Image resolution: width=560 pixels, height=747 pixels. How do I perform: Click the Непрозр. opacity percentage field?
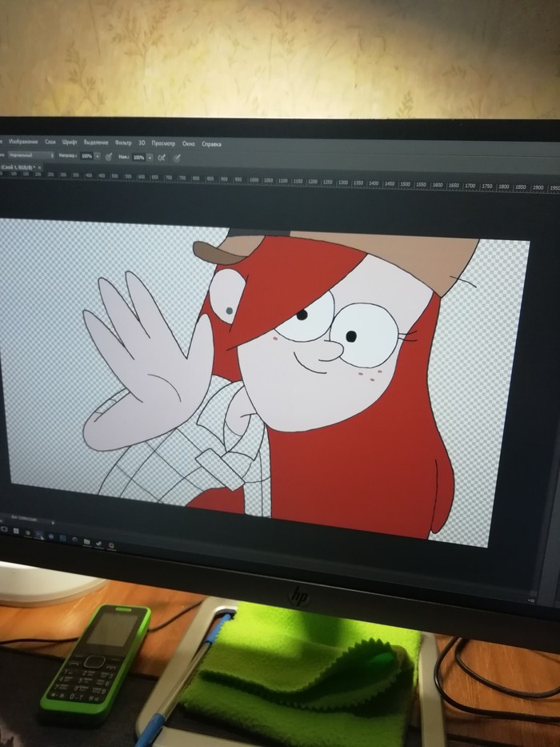tap(86, 155)
